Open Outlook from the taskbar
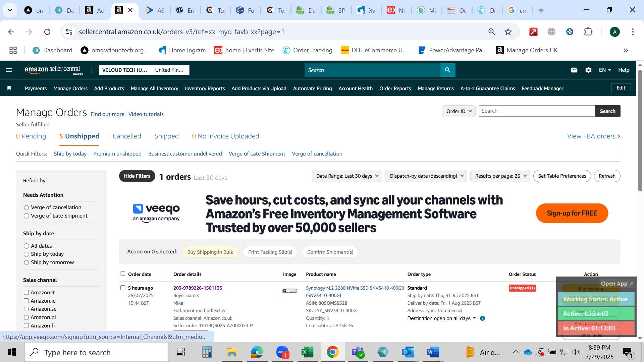 pyautogui.click(x=408, y=352)
